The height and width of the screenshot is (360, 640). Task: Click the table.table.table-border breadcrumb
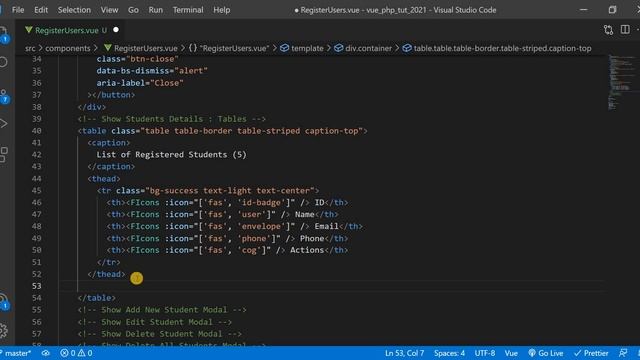coord(497,48)
